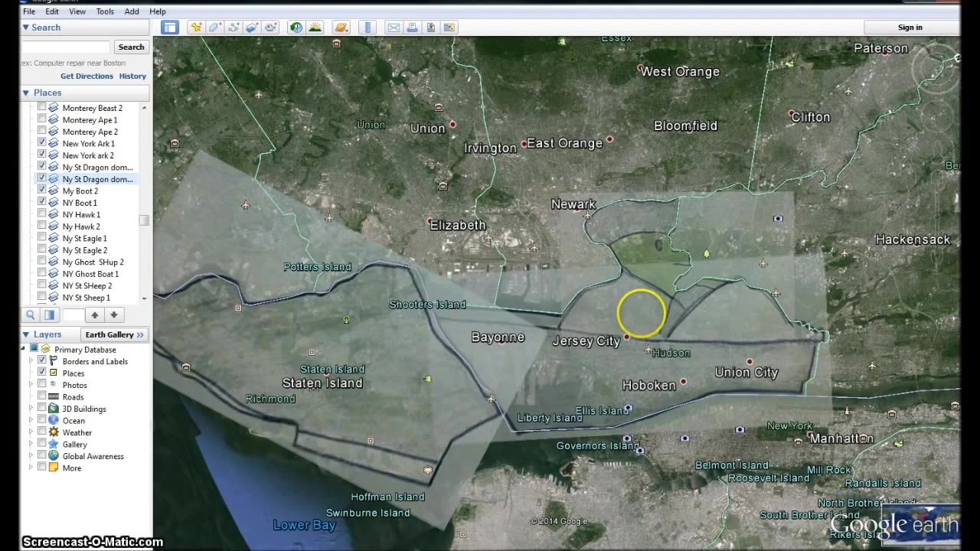The image size is (980, 551).
Task: Uncheck the My Boot 2 checkbox
Action: [x=42, y=191]
